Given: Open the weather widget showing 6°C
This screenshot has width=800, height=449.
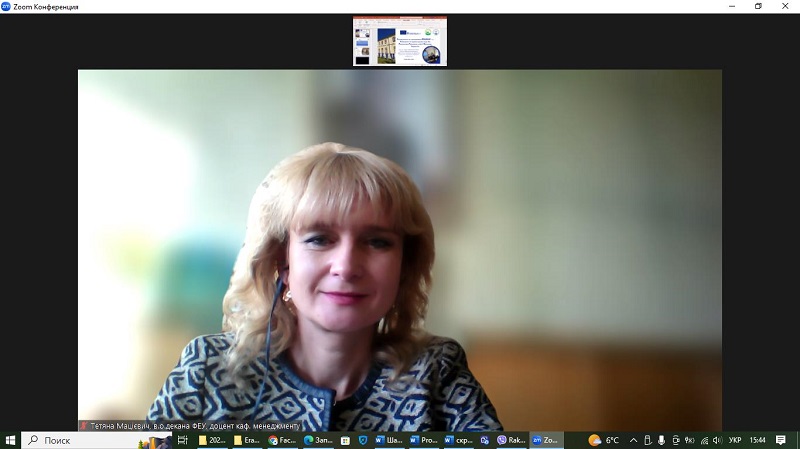Looking at the screenshot, I should click(604, 440).
